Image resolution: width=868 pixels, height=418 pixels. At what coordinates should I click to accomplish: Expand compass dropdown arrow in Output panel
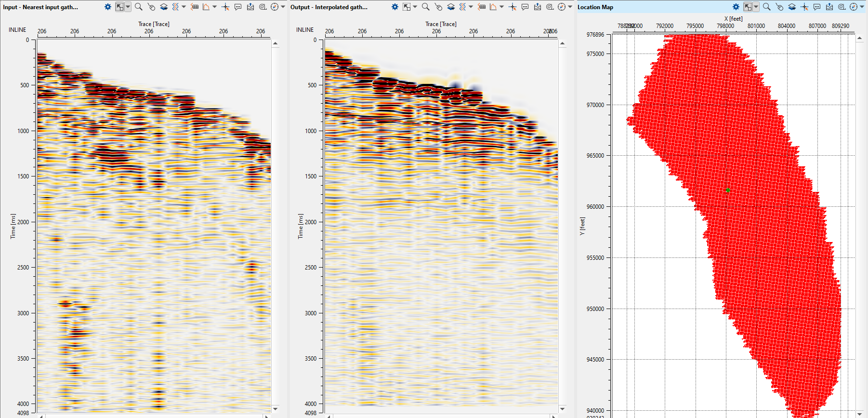click(x=570, y=7)
